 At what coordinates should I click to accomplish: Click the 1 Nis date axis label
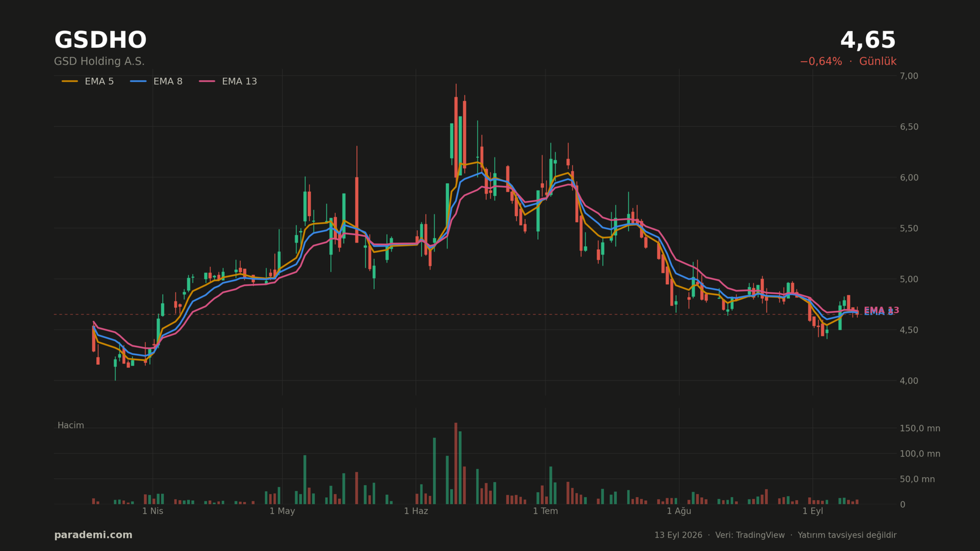153,511
